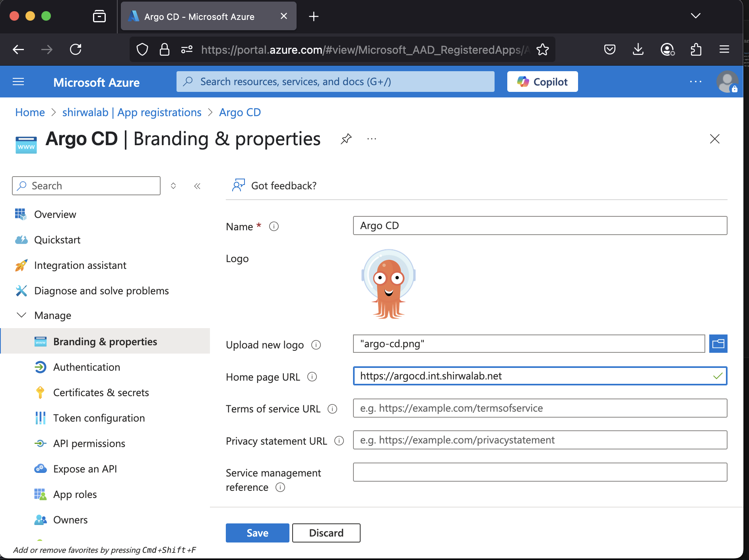This screenshot has height=560, width=749.
Task: Click the site permissions icon in address bar
Action: click(x=186, y=49)
